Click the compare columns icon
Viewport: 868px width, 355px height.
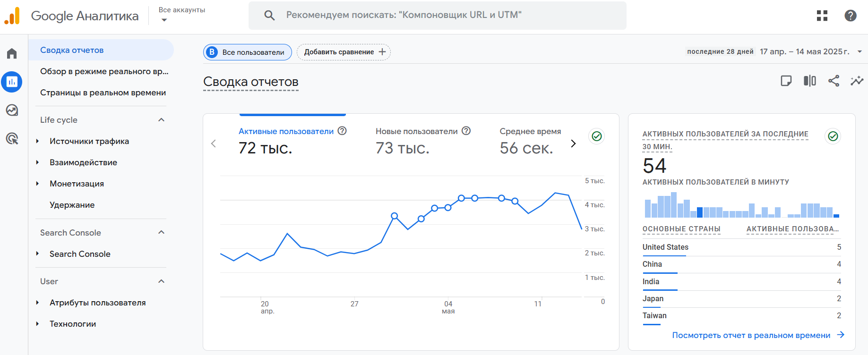pos(810,81)
